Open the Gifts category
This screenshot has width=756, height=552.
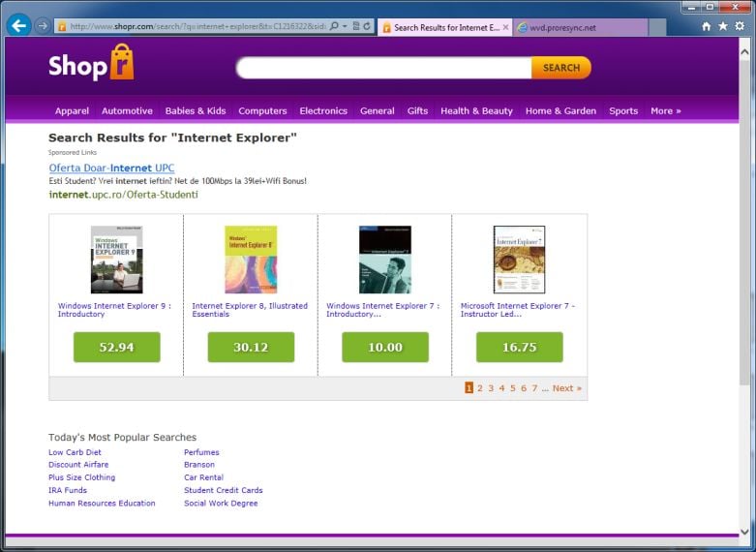(417, 111)
